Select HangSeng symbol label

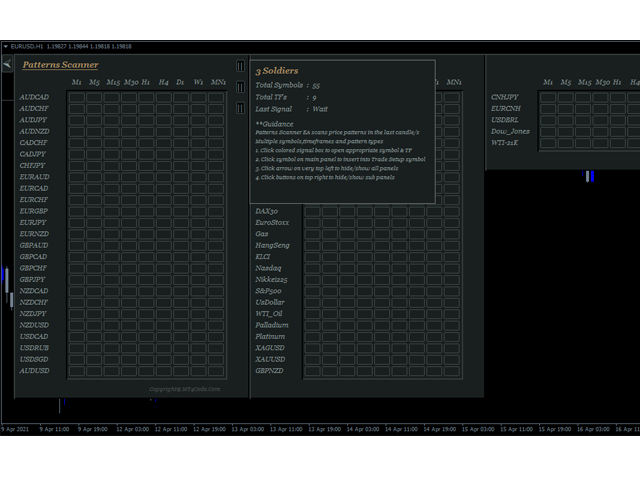pyautogui.click(x=272, y=245)
